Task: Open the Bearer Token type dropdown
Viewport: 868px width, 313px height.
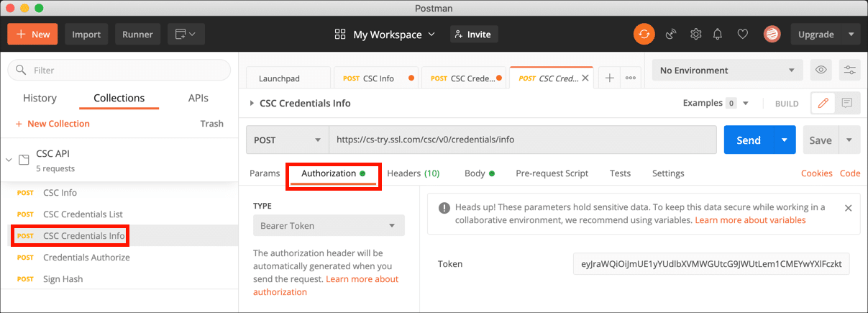Action: click(328, 225)
